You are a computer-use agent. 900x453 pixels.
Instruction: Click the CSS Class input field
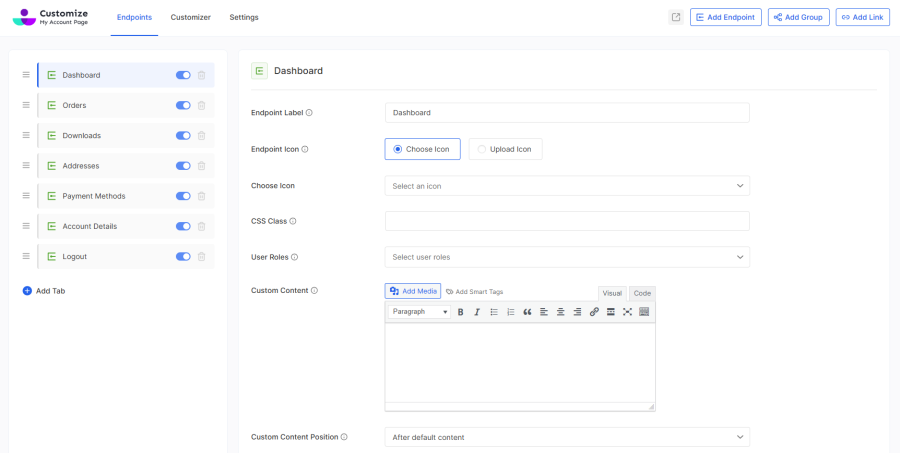pos(567,221)
